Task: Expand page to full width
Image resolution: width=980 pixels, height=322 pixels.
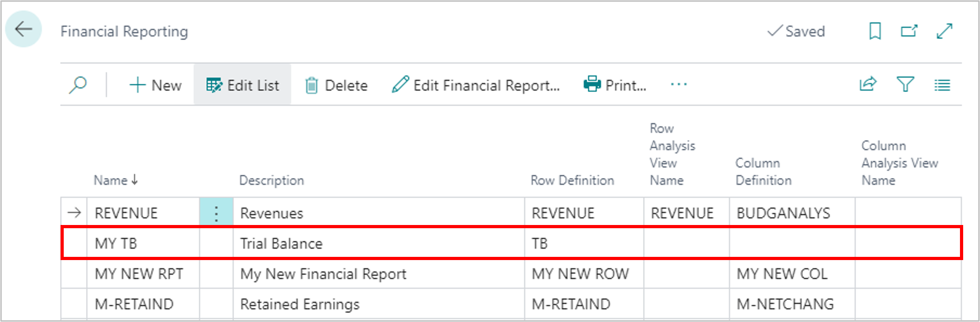Action: tap(944, 31)
